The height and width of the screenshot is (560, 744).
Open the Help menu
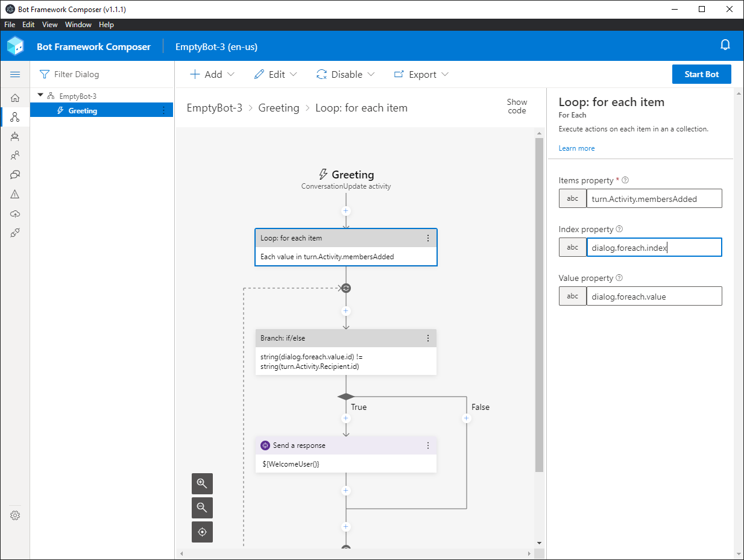(106, 25)
